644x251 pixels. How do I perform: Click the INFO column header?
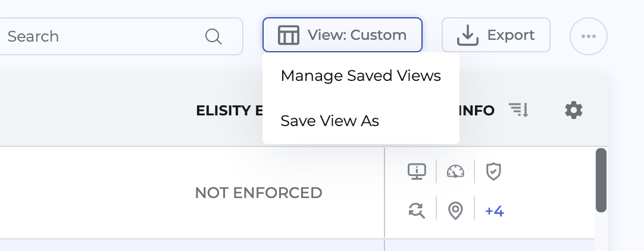click(x=477, y=111)
